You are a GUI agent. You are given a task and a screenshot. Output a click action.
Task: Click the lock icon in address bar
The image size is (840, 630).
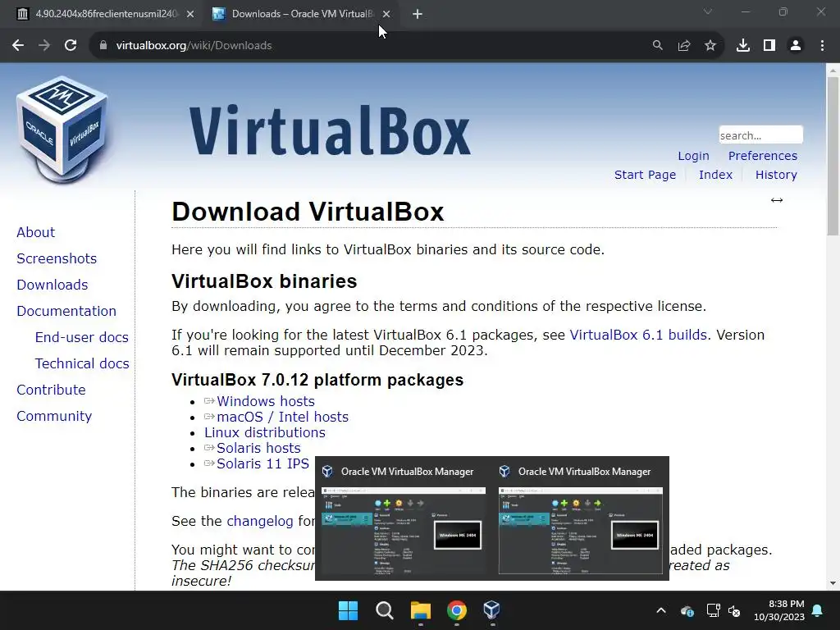[103, 46]
